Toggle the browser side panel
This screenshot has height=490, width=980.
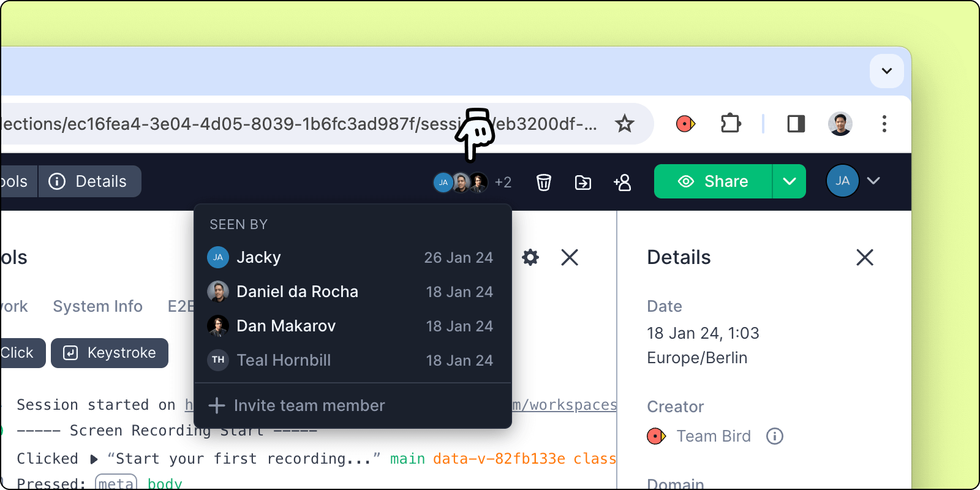click(x=796, y=124)
